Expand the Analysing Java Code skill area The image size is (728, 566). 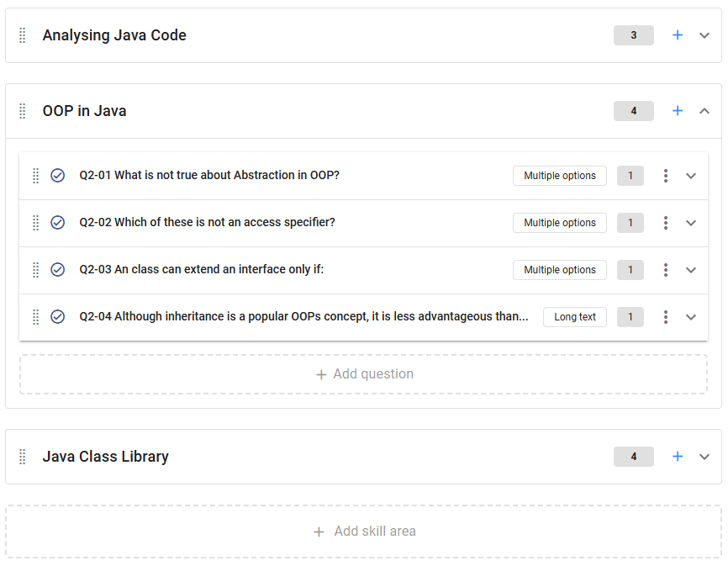click(x=704, y=35)
